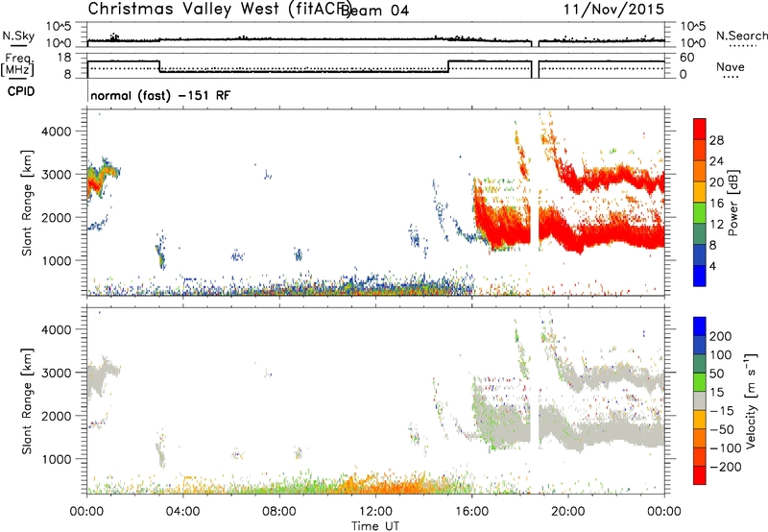Select the red top segment of Power colorbar

pos(700,128)
